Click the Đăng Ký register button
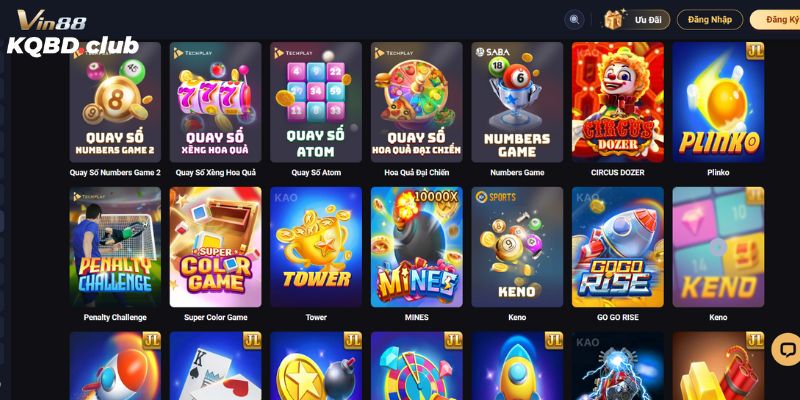 point(775,20)
